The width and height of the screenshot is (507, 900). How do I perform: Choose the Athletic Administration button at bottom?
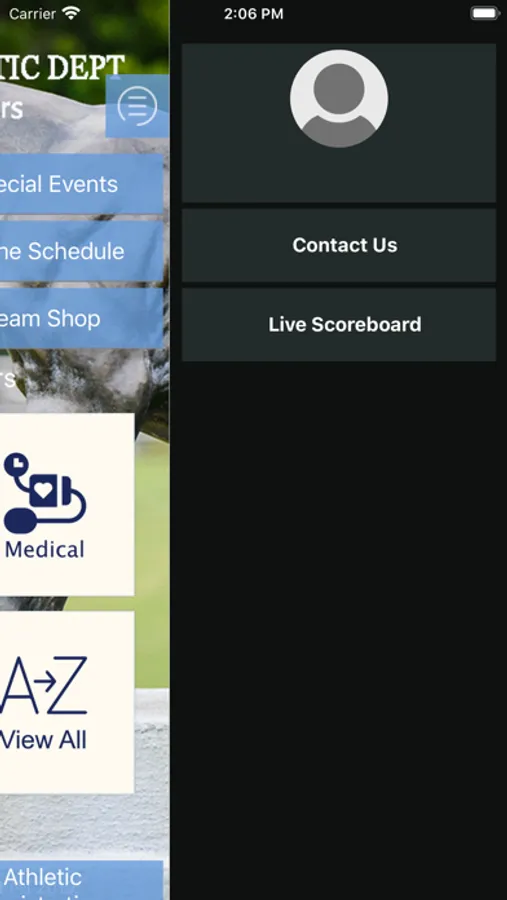pyautogui.click(x=82, y=880)
